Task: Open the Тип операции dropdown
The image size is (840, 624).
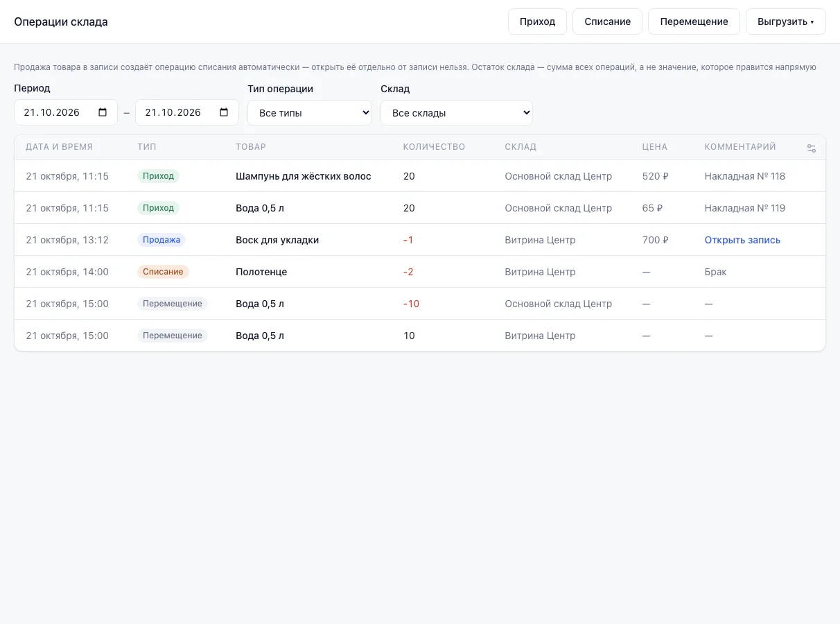Action: 310,112
